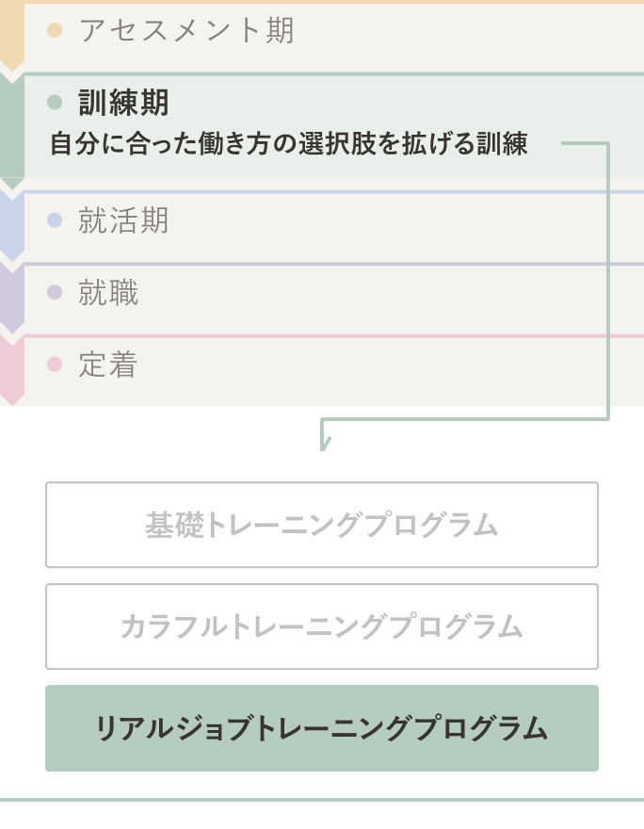Image resolution: width=644 pixels, height=829 pixels.
Task: Choose 基礎トレーニングプログラム button
Action: click(322, 525)
